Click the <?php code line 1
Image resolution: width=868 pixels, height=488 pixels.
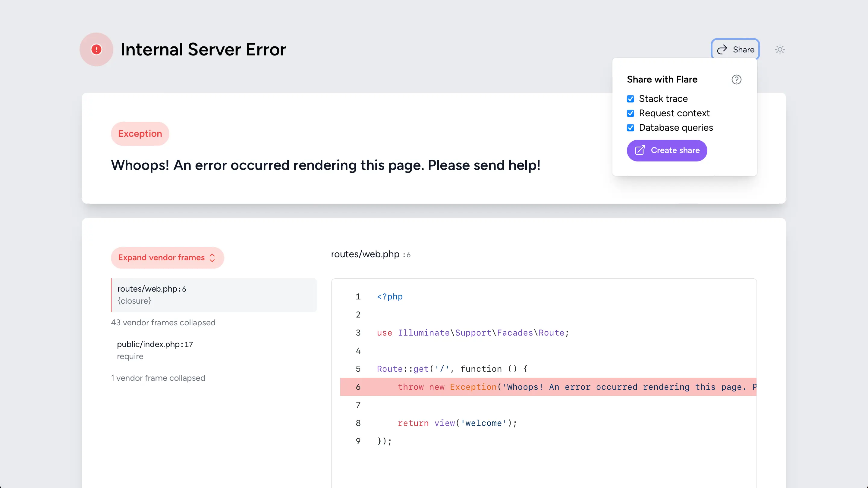pos(389,296)
